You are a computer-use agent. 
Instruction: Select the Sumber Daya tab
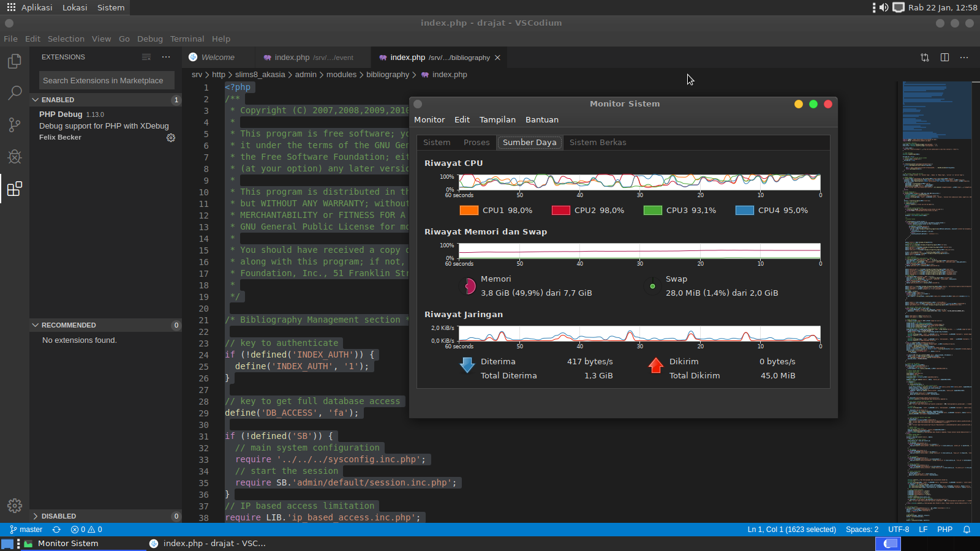click(530, 143)
